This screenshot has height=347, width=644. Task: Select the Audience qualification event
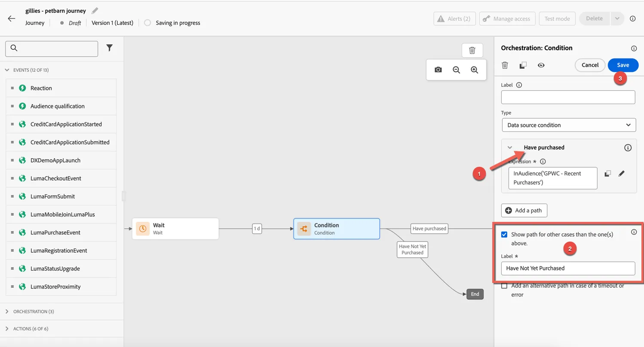[61, 106]
